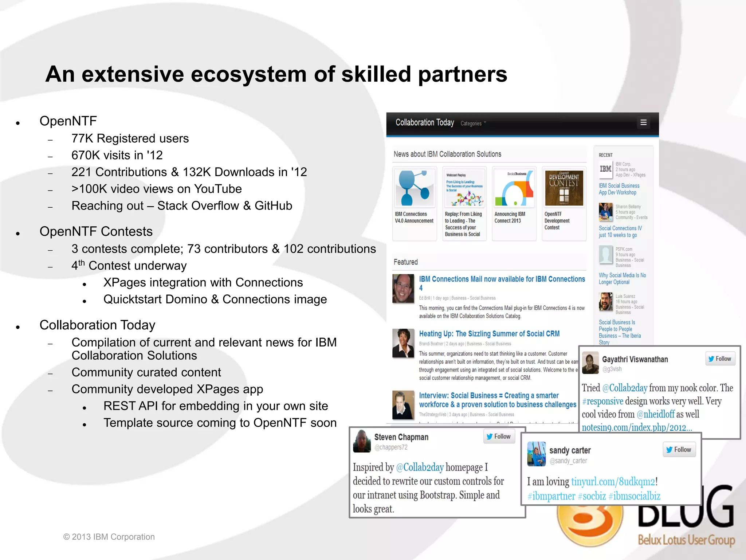This screenshot has height=560, width=746.
Task: Click 'Community curated content' bullet
Action: click(146, 372)
